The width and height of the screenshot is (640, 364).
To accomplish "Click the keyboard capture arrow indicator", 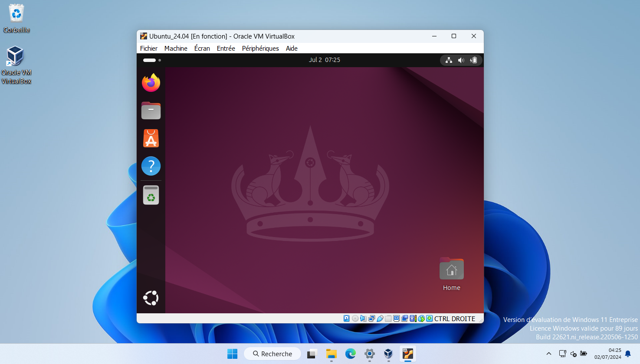I will (429, 318).
